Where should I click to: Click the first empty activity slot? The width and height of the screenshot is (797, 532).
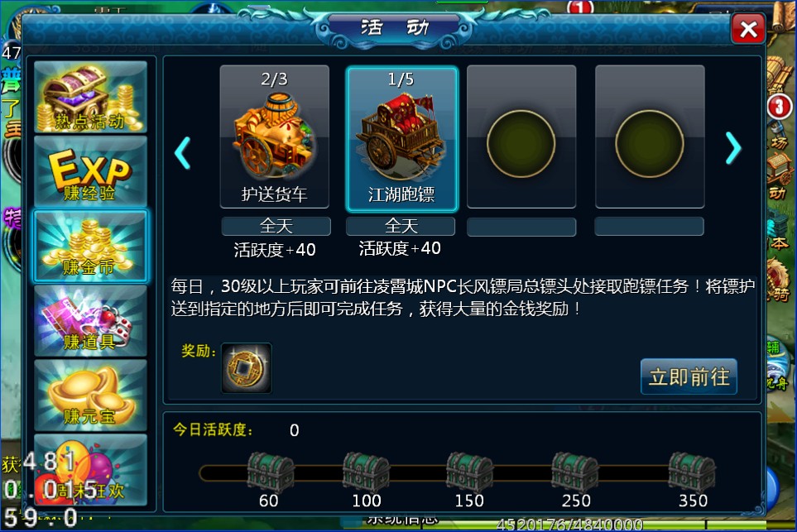(x=521, y=137)
